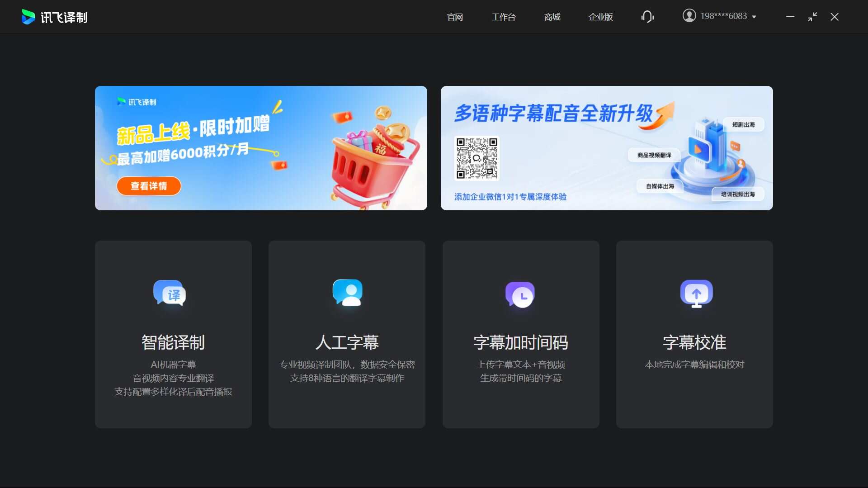The image size is (868, 488).
Task: Click the 讯飞译制 logo icon
Action: tap(28, 17)
